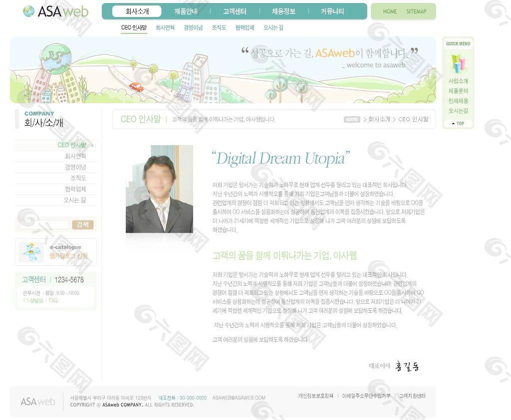Open the e-catalogue thumbnail icon
Screen dimensions: 511x420
[x=31, y=252]
